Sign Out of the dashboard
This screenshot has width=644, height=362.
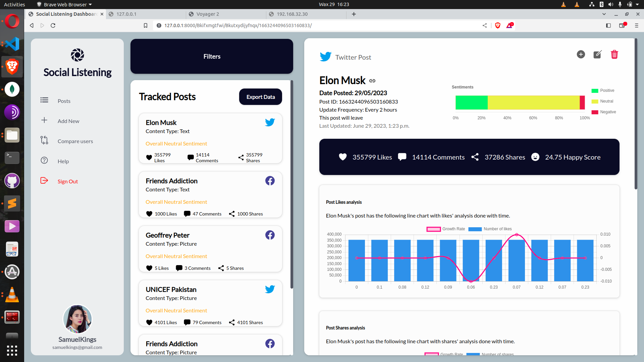point(67,181)
